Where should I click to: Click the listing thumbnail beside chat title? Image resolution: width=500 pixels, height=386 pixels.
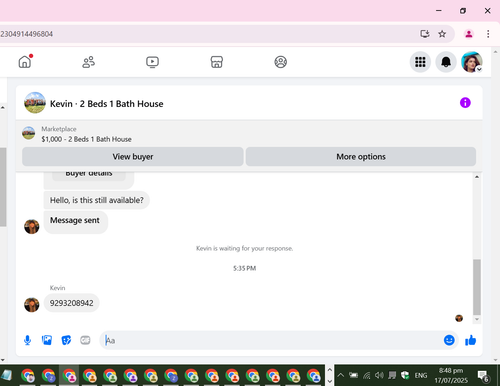click(x=35, y=103)
